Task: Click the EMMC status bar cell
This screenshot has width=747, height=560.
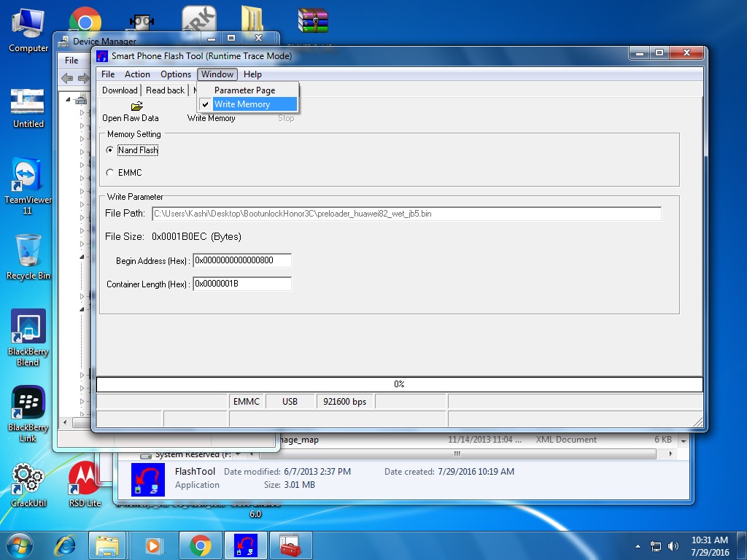Action: click(247, 402)
